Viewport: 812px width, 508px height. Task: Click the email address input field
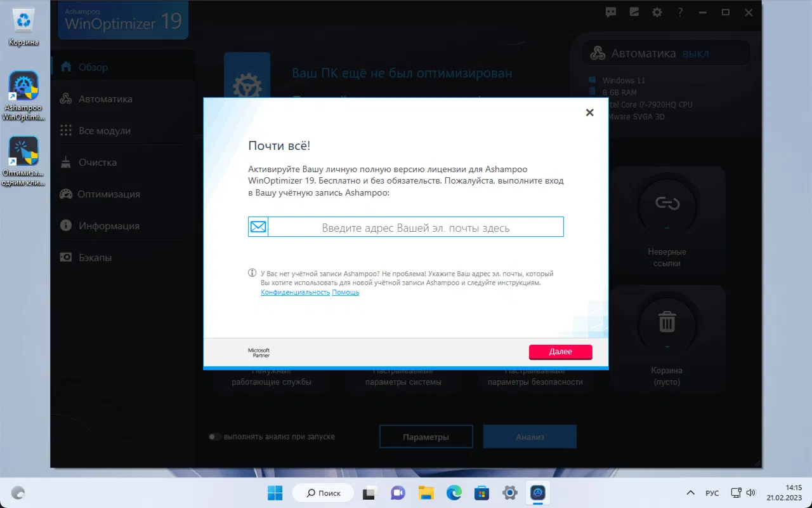(x=416, y=227)
